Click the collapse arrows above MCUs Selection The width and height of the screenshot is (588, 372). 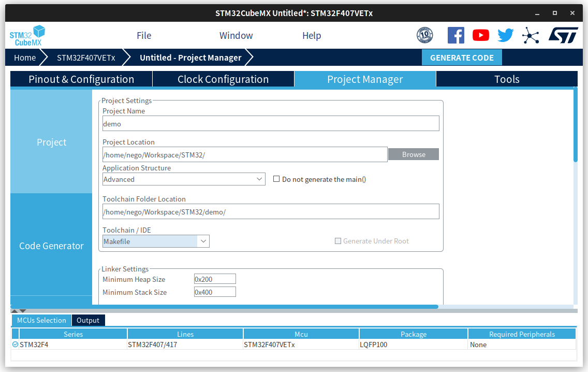[x=19, y=311]
